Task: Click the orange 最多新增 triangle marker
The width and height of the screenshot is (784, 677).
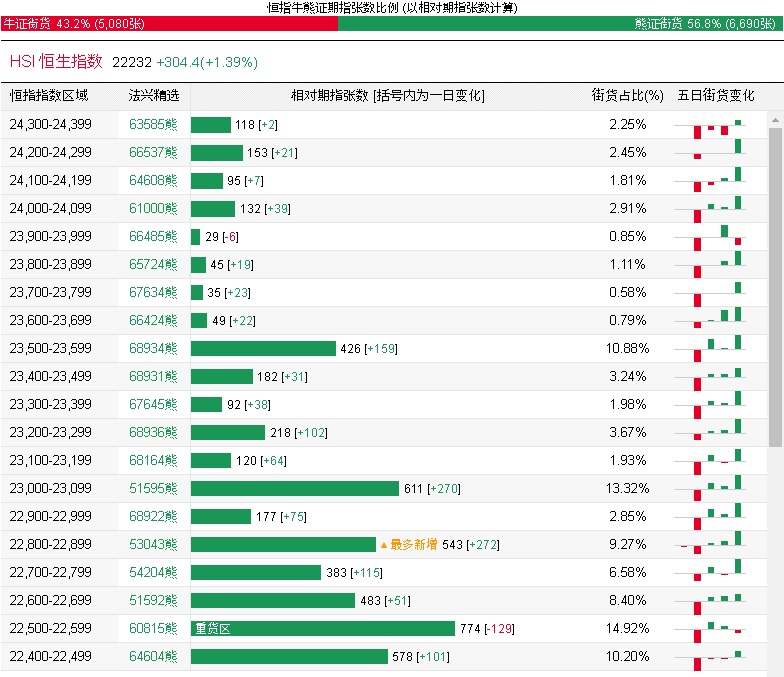Action: point(383,545)
